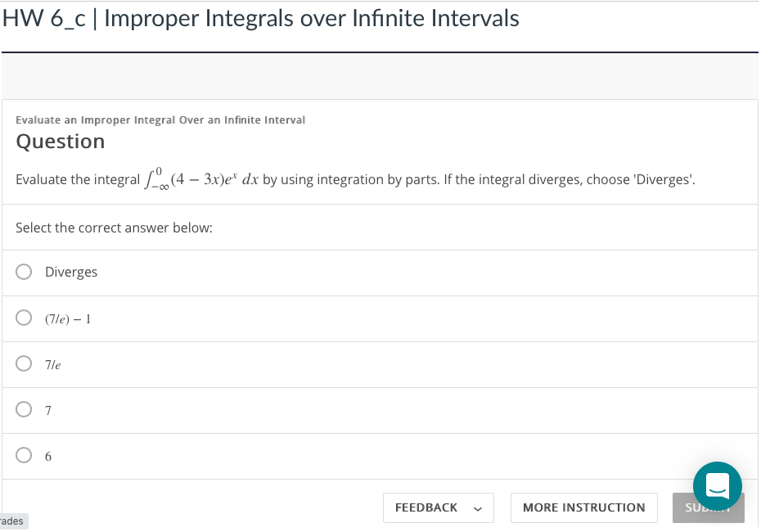Select the '7/e' answer choice
This screenshot has width=770, height=532.
click(x=24, y=363)
